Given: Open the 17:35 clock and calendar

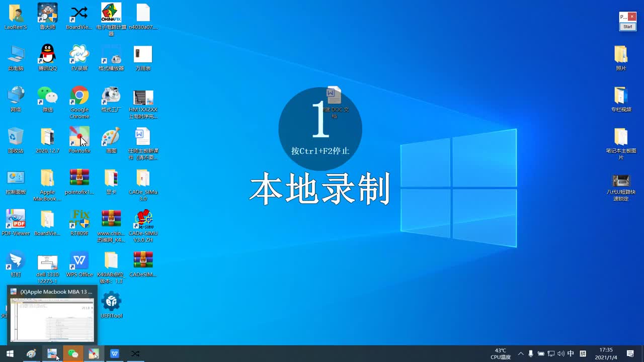Looking at the screenshot, I should 606,354.
